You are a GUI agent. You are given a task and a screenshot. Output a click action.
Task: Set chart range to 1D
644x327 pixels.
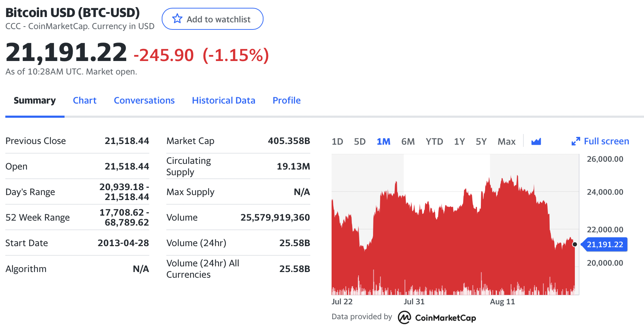[337, 142]
